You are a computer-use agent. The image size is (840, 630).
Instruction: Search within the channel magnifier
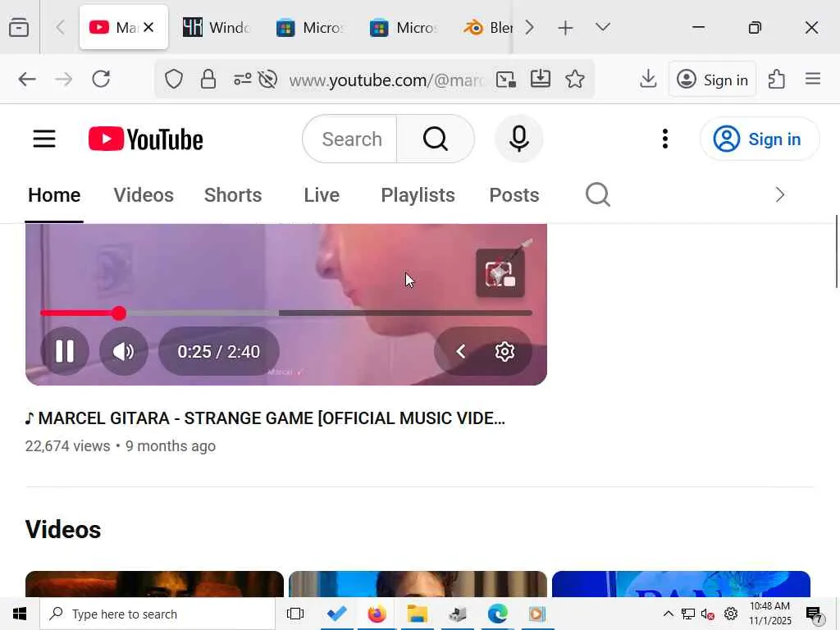[598, 194]
